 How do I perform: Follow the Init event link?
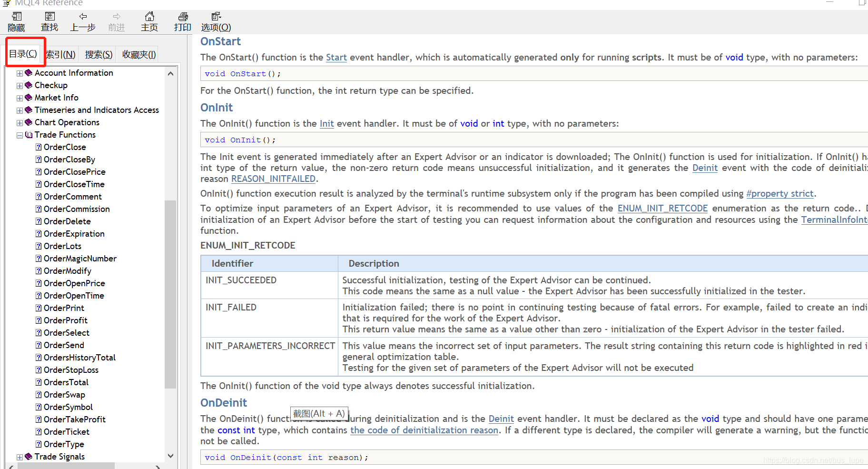pos(326,123)
